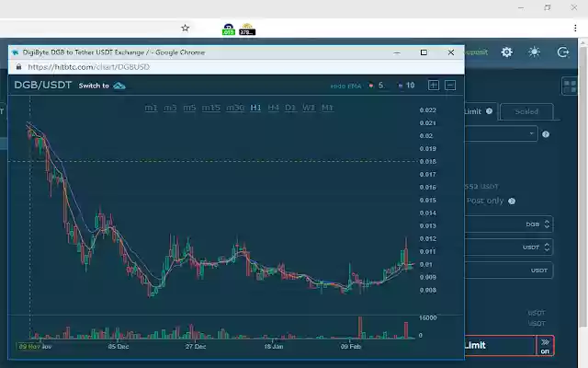
Task: Select the m1 timeframe
Action: (151, 108)
